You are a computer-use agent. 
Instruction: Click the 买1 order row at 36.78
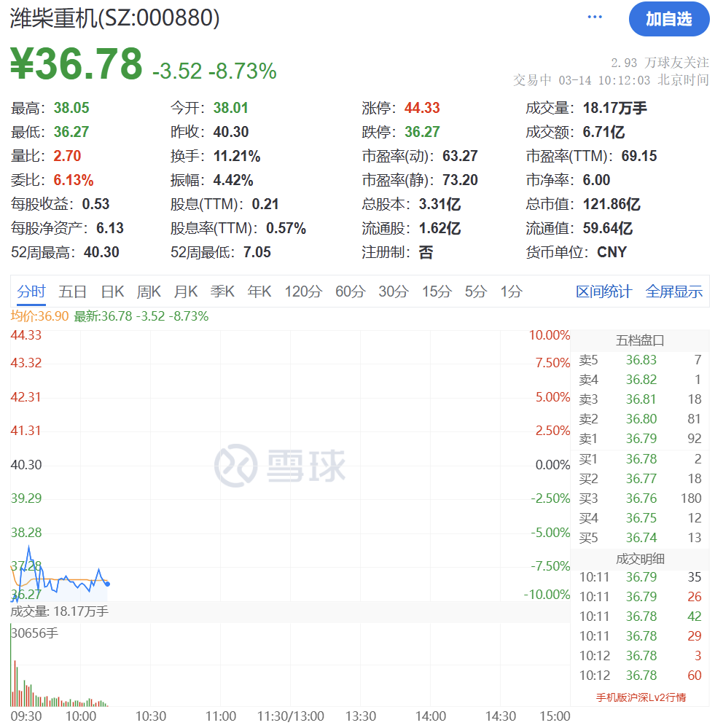coord(640,458)
